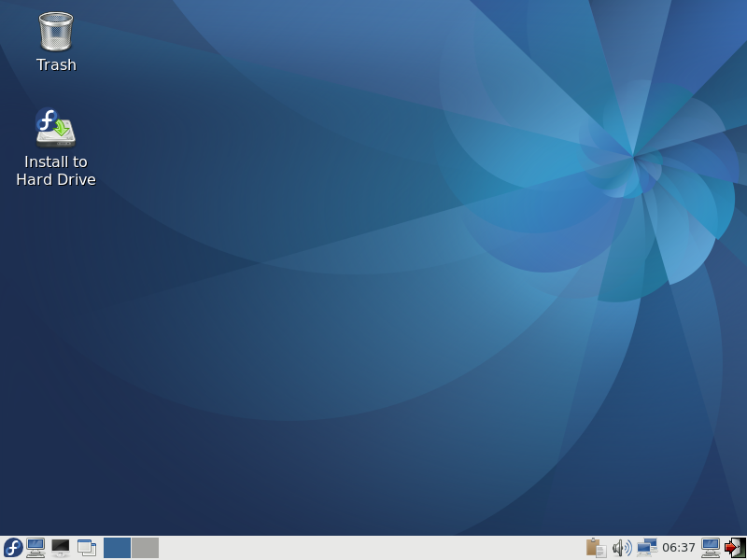The image size is (747, 560).
Task: Click the bright center of the wallpaper swirl
Action: pos(634,155)
